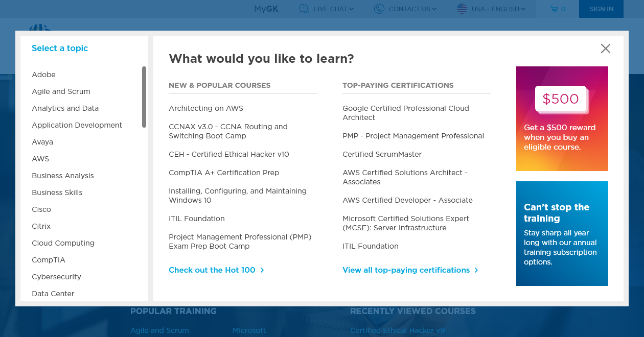Select the Analytics and Data topic

tap(65, 108)
